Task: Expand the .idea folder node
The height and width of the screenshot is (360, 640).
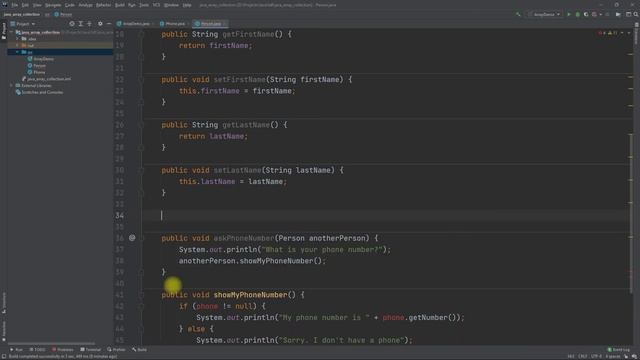Action: (17, 39)
